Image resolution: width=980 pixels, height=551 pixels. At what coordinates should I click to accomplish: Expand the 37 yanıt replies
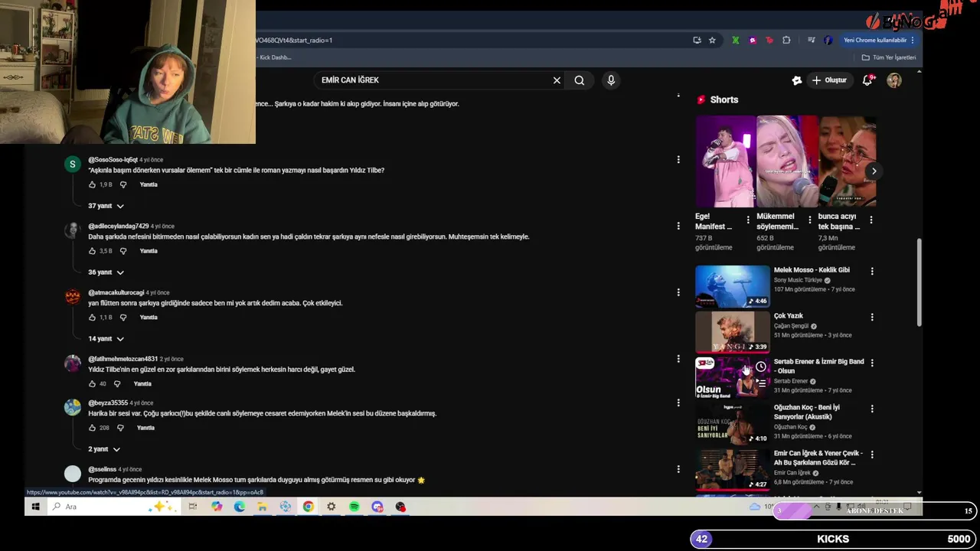[106, 206]
